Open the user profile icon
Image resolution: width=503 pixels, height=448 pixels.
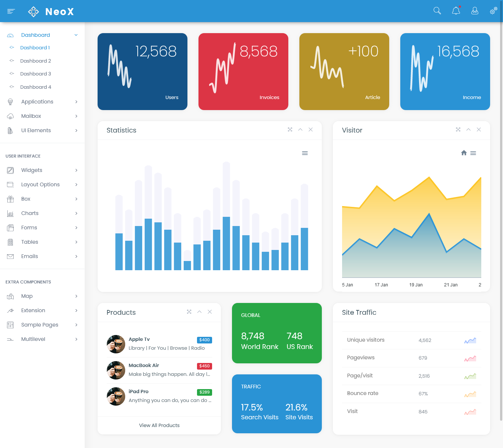pyautogui.click(x=475, y=11)
